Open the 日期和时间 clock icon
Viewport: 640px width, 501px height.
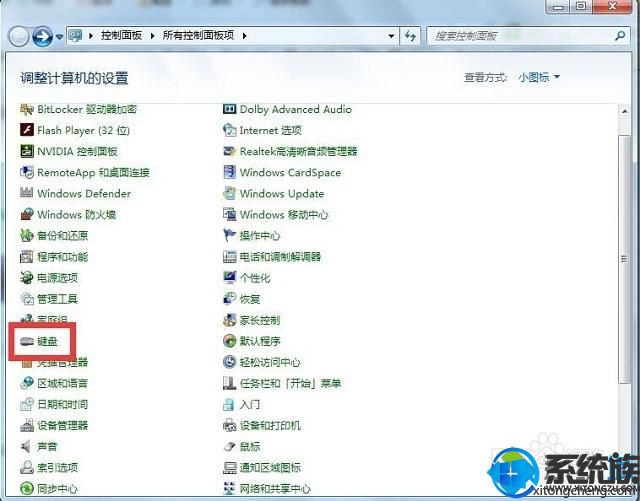coord(27,404)
